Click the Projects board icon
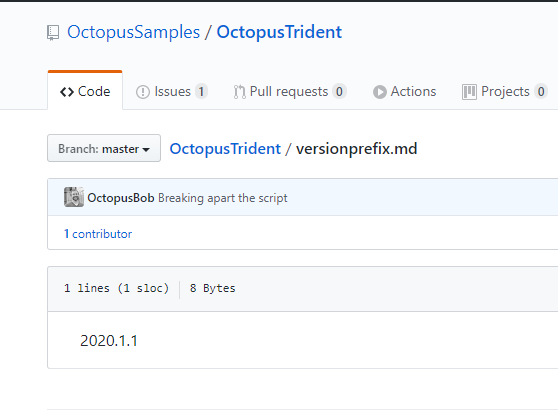This screenshot has width=558, height=418. point(469,92)
